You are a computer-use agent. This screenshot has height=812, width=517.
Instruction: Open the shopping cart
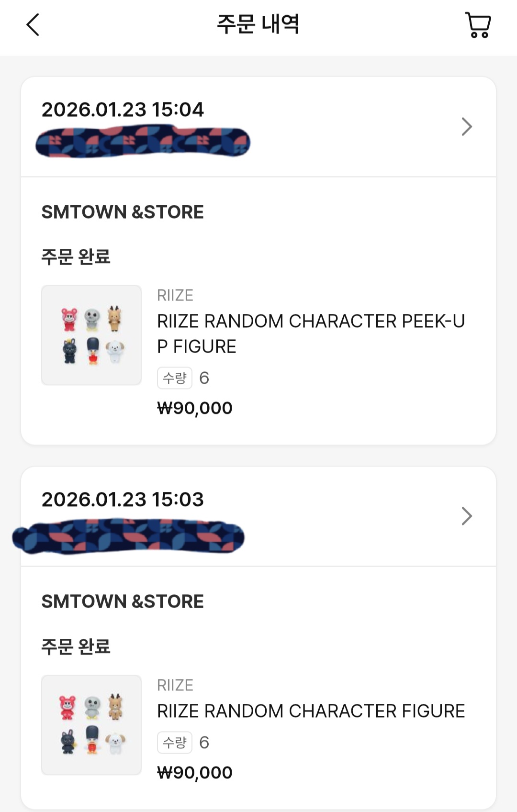pyautogui.click(x=478, y=25)
